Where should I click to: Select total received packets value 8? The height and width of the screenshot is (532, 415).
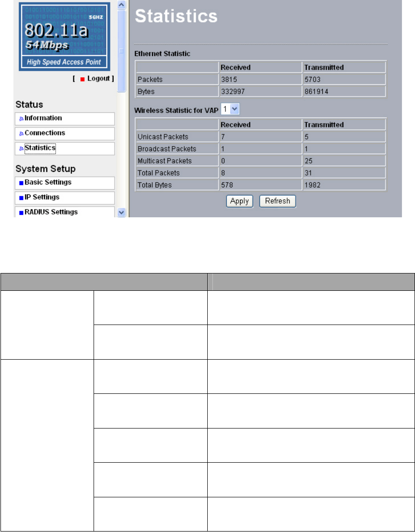(222, 173)
